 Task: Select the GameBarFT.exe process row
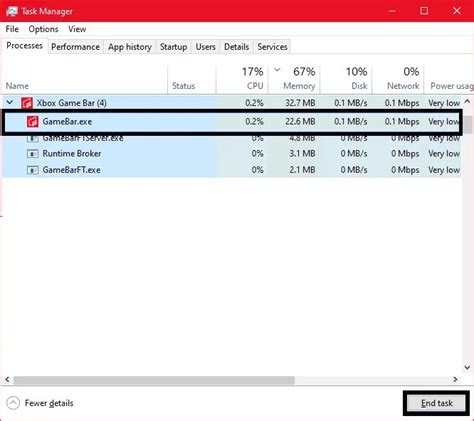pos(232,170)
